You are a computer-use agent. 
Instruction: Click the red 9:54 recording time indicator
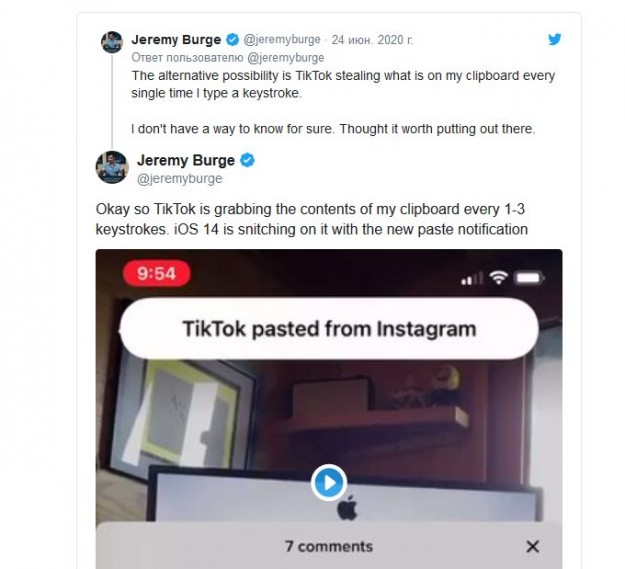pos(157,273)
